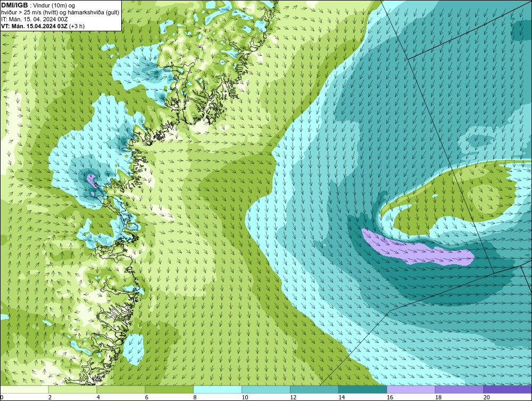The height and width of the screenshot is (401, 532).
Task: Click the 2–4 m/s light green swatch
Action: [x=72, y=389]
